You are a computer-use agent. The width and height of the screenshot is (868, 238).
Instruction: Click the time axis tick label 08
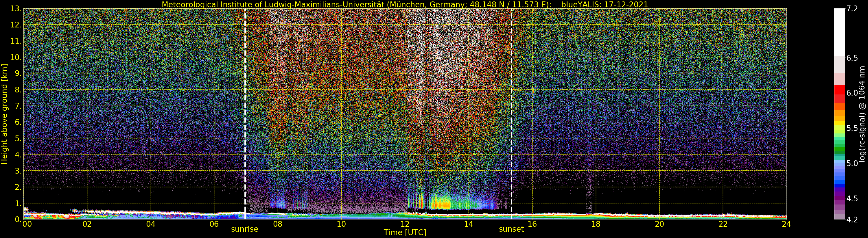(x=278, y=224)
